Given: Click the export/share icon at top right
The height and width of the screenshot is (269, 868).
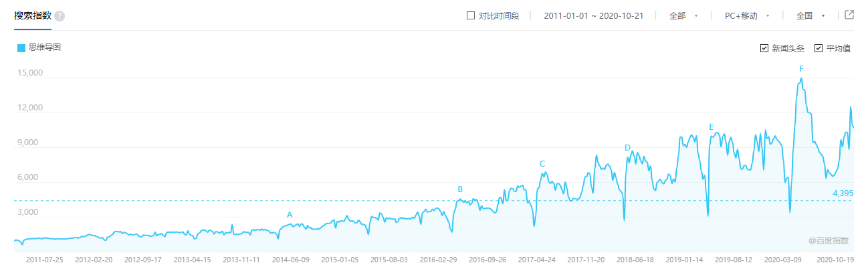Looking at the screenshot, I should (x=849, y=15).
